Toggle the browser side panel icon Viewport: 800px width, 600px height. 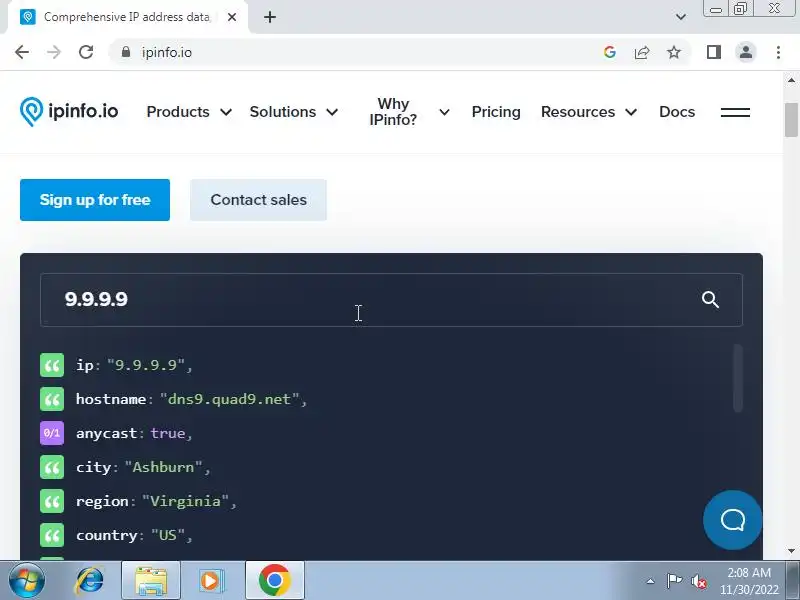tap(714, 52)
